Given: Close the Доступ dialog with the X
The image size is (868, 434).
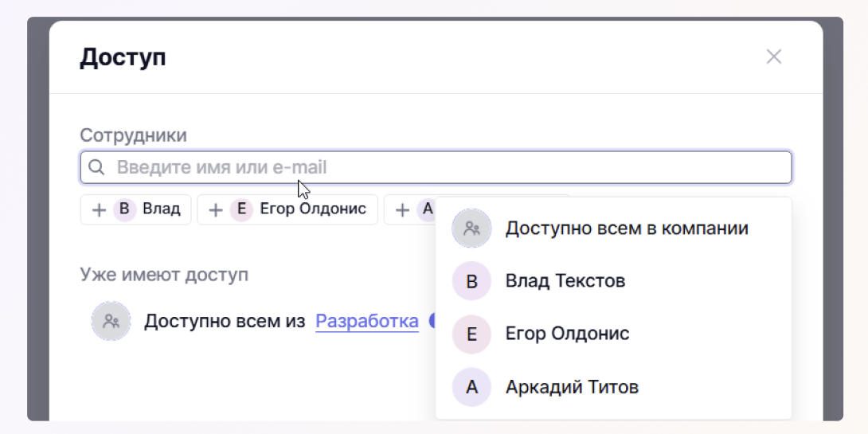Looking at the screenshot, I should point(773,57).
